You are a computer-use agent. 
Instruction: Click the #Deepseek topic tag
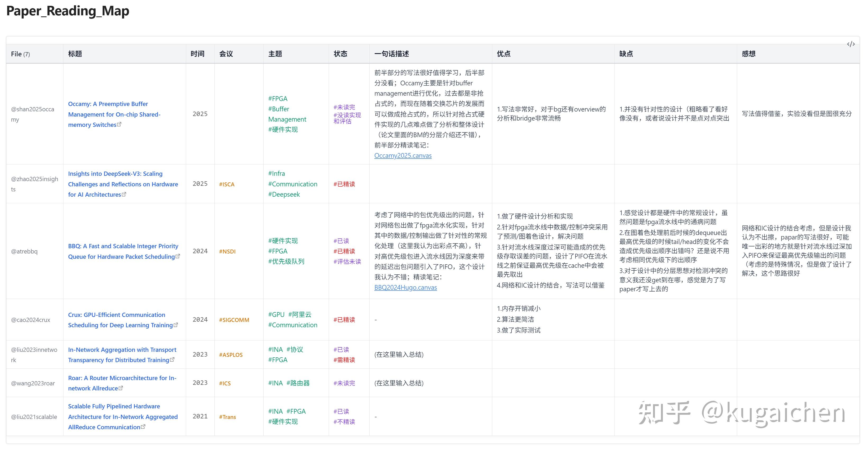click(x=284, y=194)
